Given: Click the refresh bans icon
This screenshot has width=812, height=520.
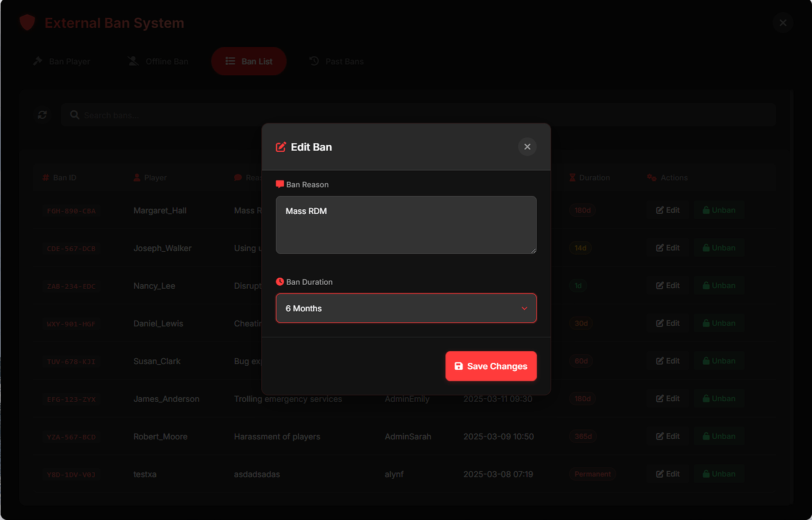Looking at the screenshot, I should click(42, 115).
